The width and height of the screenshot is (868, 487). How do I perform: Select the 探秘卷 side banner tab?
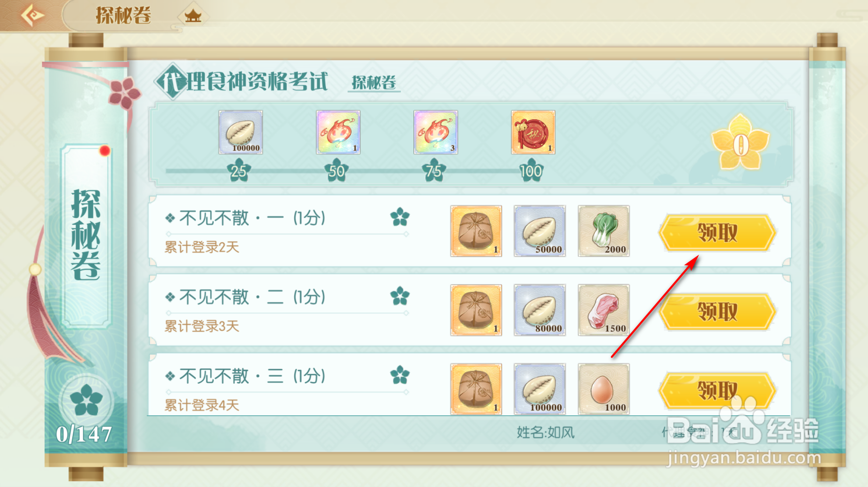coord(86,235)
